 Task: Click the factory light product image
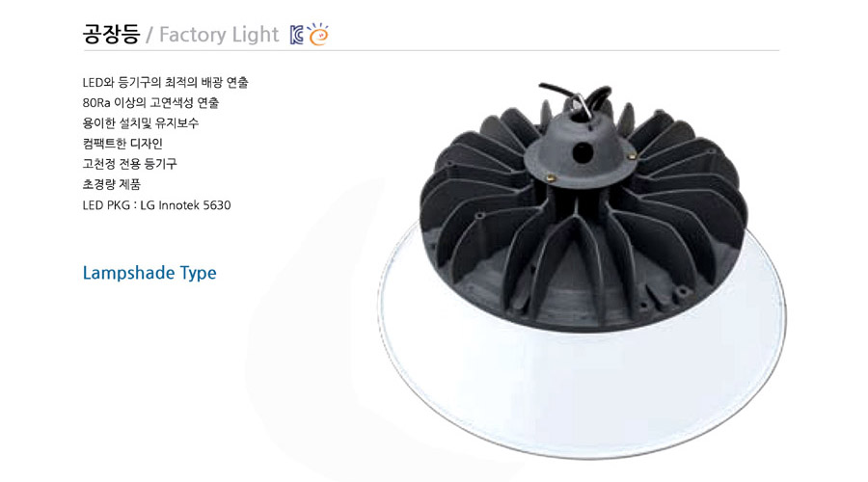[x=582, y=270]
